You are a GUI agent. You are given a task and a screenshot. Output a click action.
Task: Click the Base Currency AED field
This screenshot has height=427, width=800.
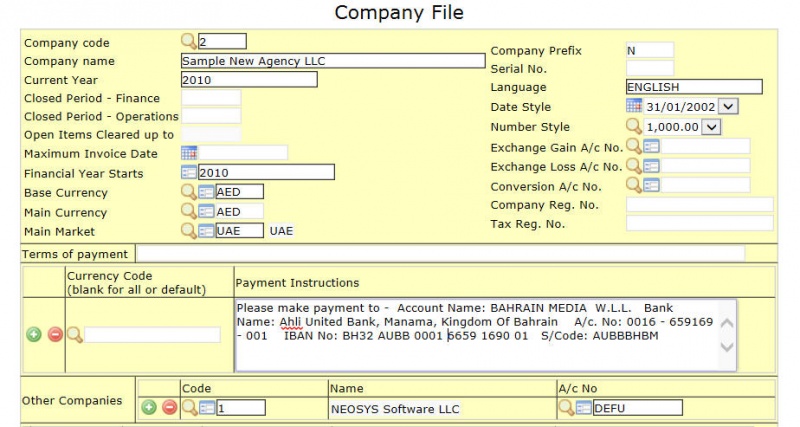[x=240, y=192]
